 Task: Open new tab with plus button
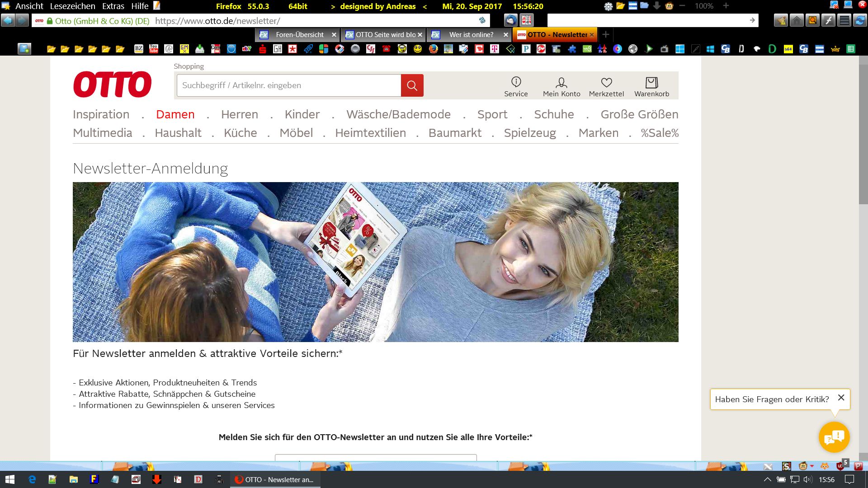[x=606, y=34]
